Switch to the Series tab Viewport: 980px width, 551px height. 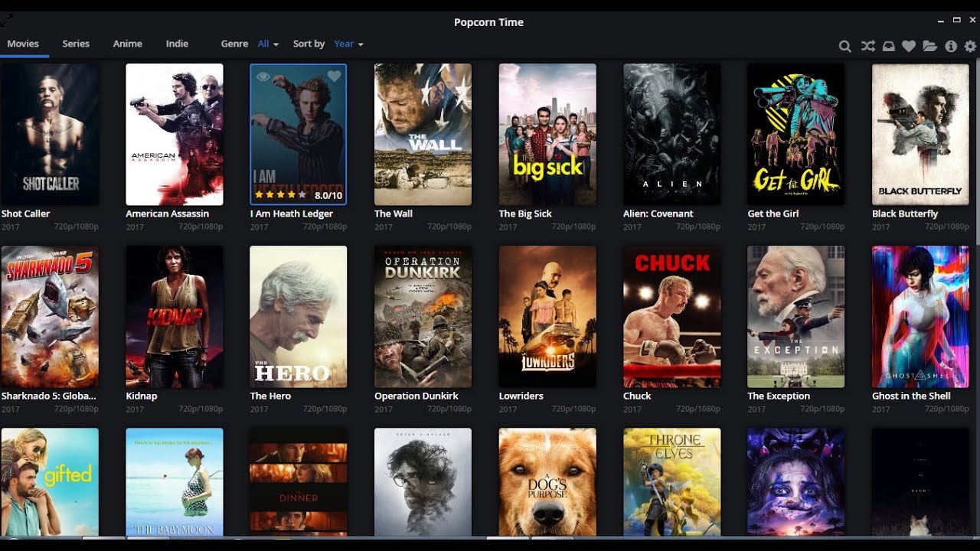[76, 44]
